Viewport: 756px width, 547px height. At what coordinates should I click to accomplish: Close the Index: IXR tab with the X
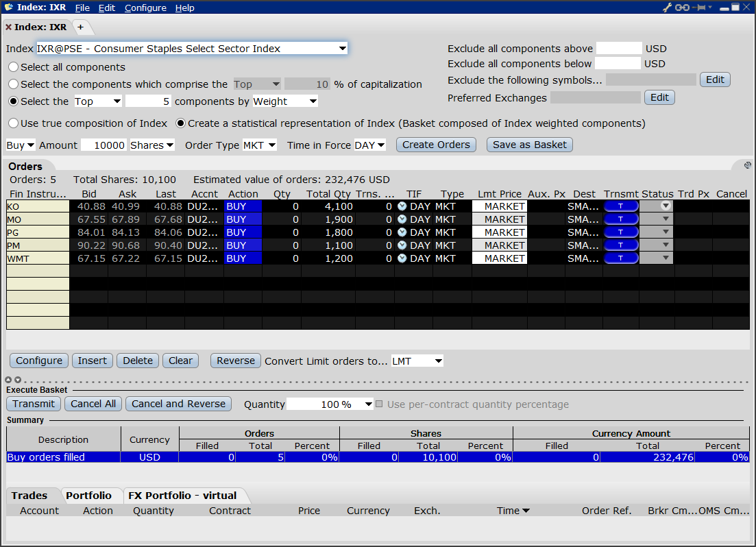pyautogui.click(x=8, y=27)
